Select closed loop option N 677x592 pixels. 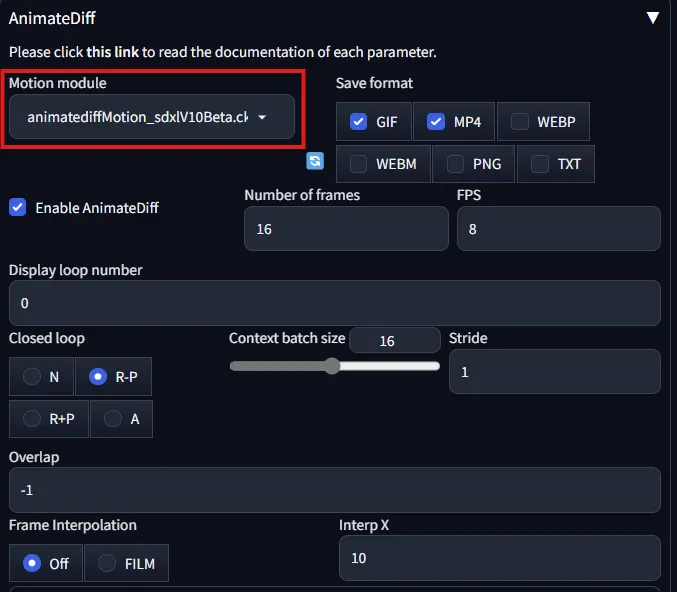pos(33,377)
